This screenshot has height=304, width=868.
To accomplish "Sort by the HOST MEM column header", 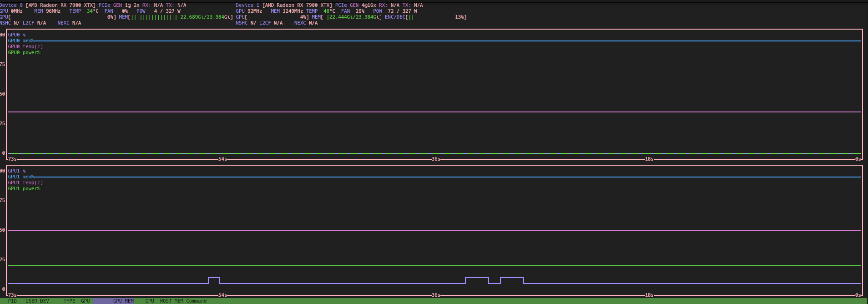I will coord(172,301).
